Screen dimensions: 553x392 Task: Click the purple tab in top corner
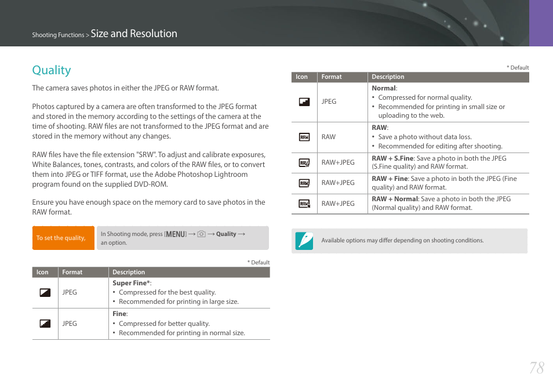click(x=541, y=23)
